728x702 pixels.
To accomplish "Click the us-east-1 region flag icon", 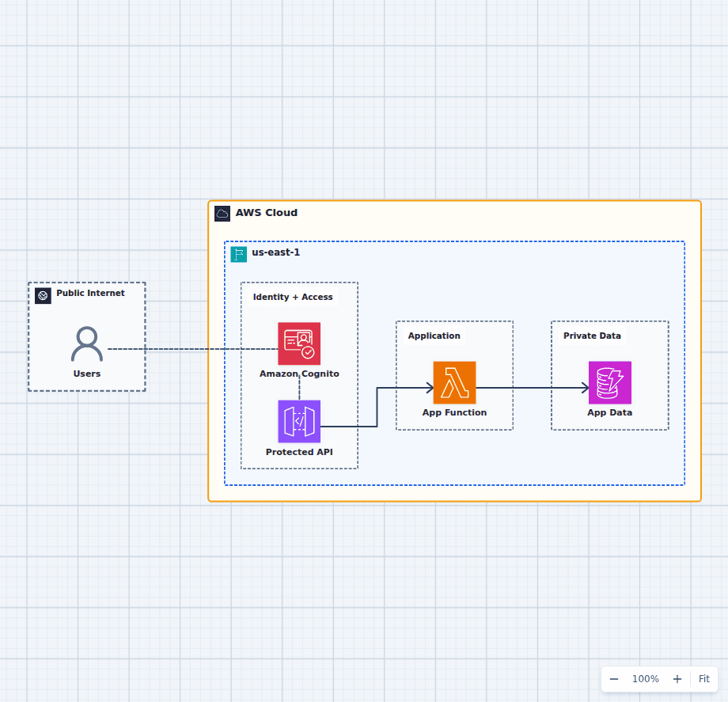I will pyautogui.click(x=239, y=254).
